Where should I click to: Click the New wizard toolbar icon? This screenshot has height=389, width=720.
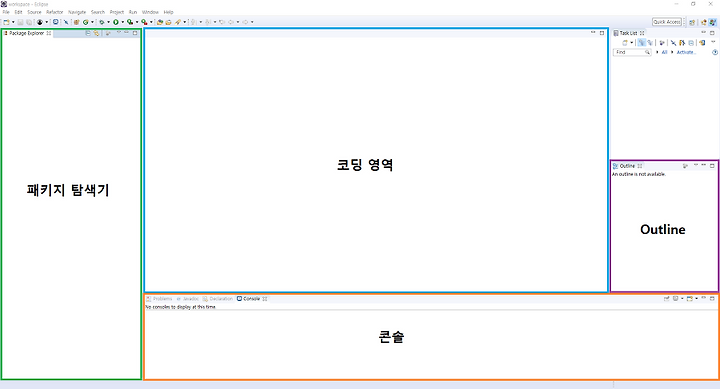(x=6, y=22)
